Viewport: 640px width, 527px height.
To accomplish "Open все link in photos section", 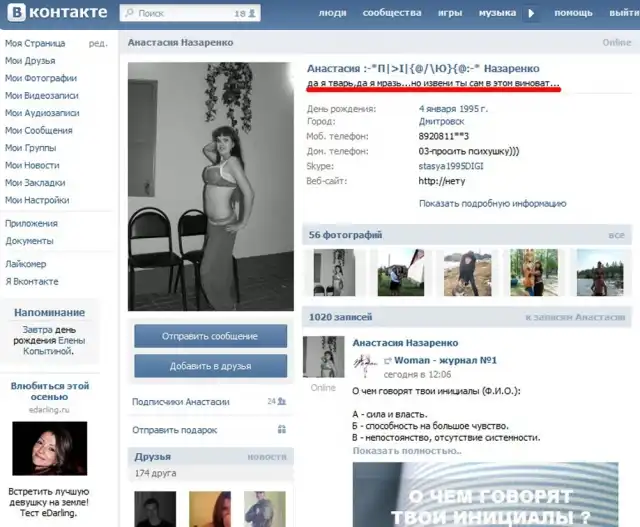I will tap(616, 235).
